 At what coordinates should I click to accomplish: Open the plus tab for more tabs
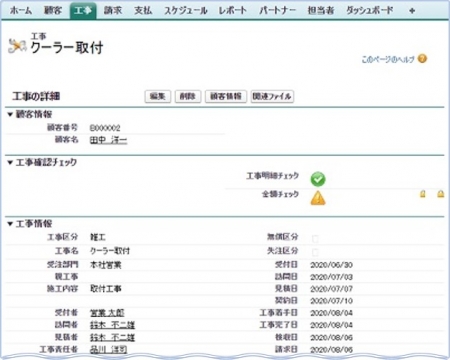coord(412,11)
